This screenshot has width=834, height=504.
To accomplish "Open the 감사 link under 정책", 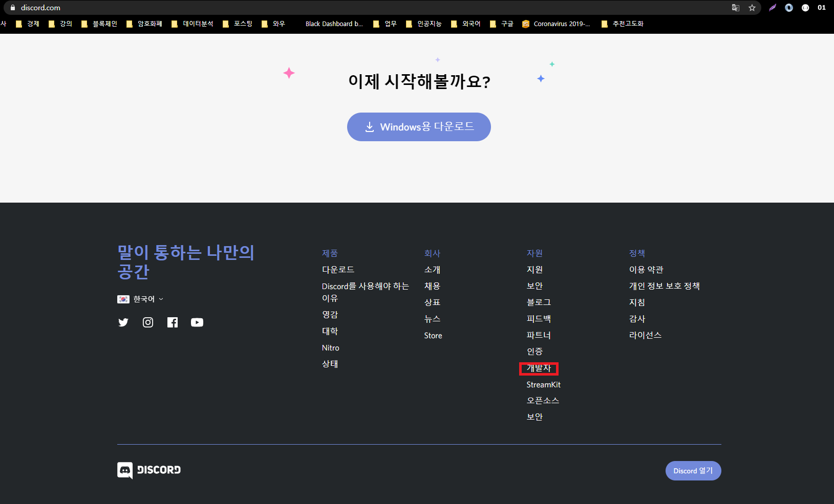I will coord(637,319).
